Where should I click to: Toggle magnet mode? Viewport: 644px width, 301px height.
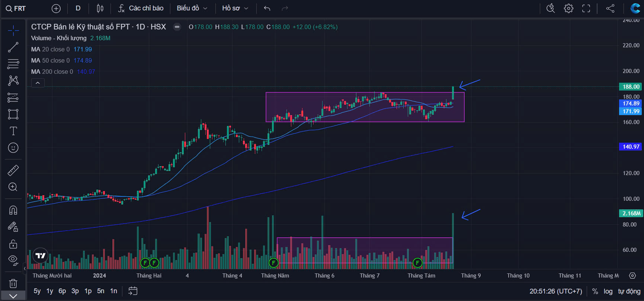point(13,210)
